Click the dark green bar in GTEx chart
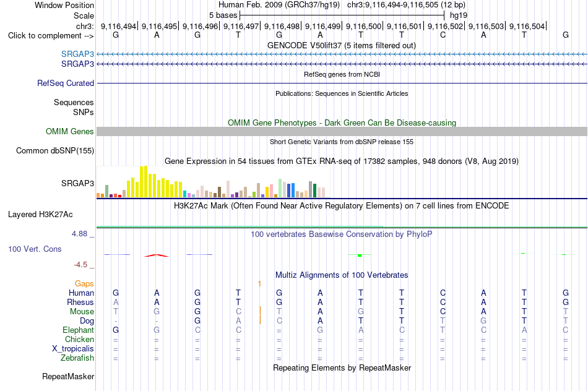588x391 pixels. pyautogui.click(x=314, y=191)
